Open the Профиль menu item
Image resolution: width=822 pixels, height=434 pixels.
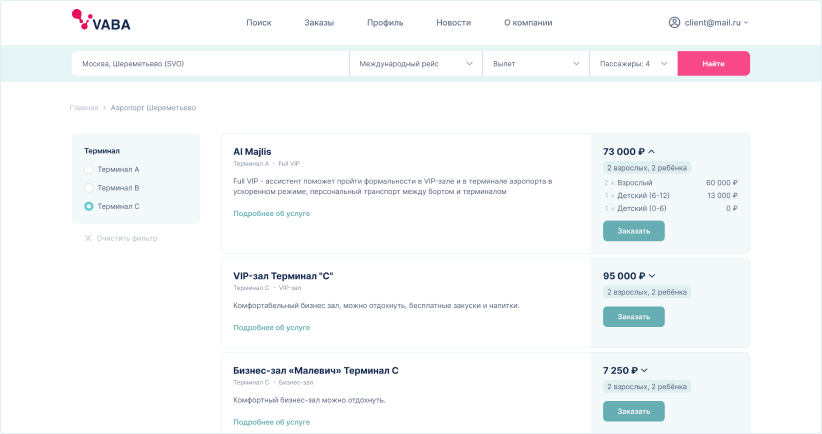(x=385, y=22)
